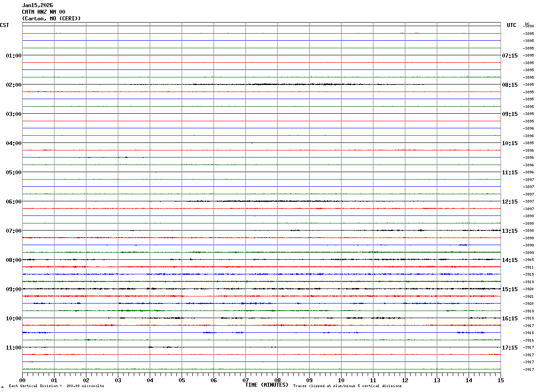
Task: Select the station code CATM HNZ NM 00
Action: (43, 12)
